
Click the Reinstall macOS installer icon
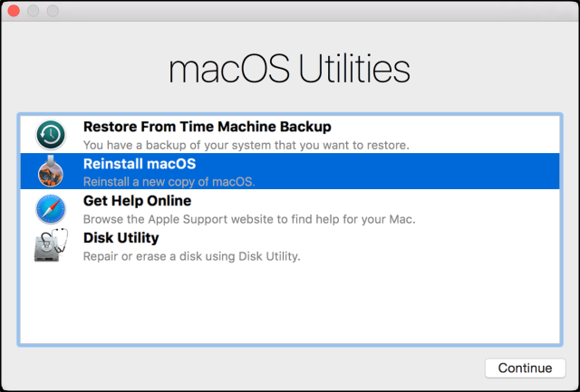(x=51, y=171)
